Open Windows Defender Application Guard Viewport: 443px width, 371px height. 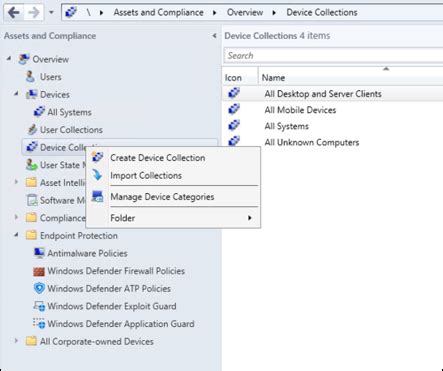tap(121, 324)
